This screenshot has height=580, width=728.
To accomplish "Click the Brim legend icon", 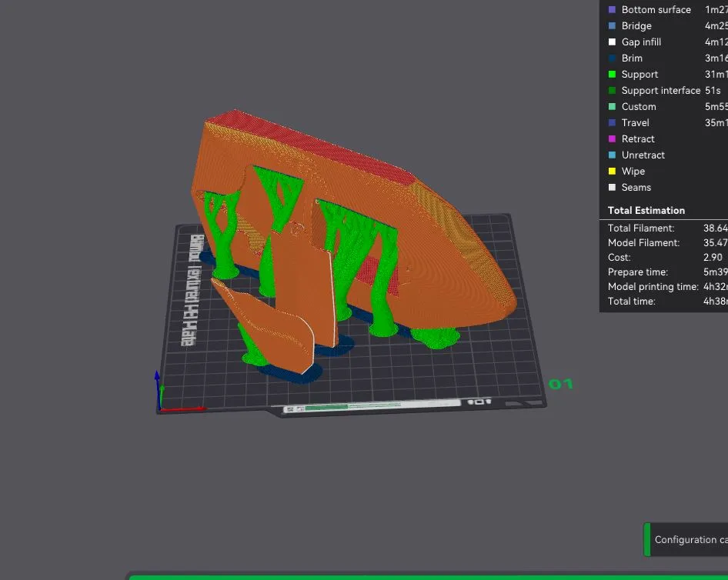I will click(x=612, y=58).
